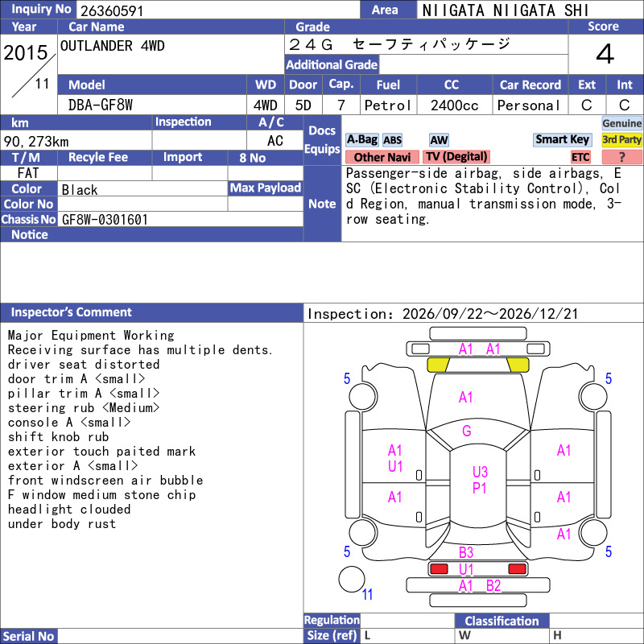Click the G mark on windscreen diagram

point(467,431)
